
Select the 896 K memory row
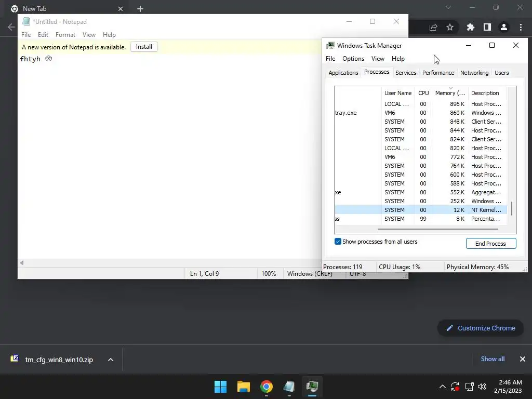[421, 104]
